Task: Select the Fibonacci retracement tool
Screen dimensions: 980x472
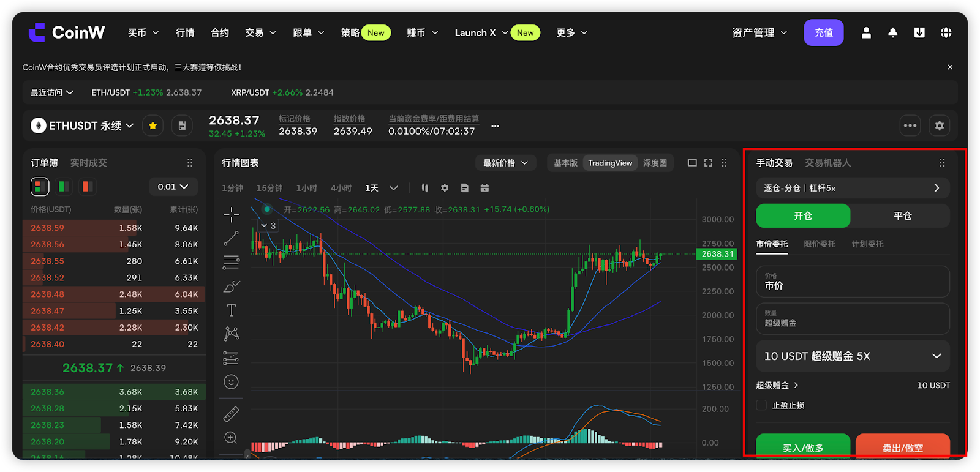Action: tap(232, 263)
